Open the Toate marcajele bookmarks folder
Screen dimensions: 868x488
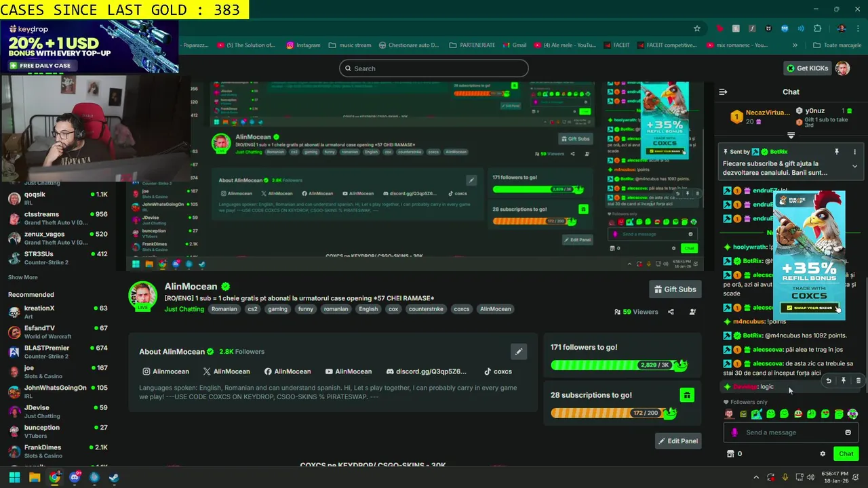coord(837,45)
